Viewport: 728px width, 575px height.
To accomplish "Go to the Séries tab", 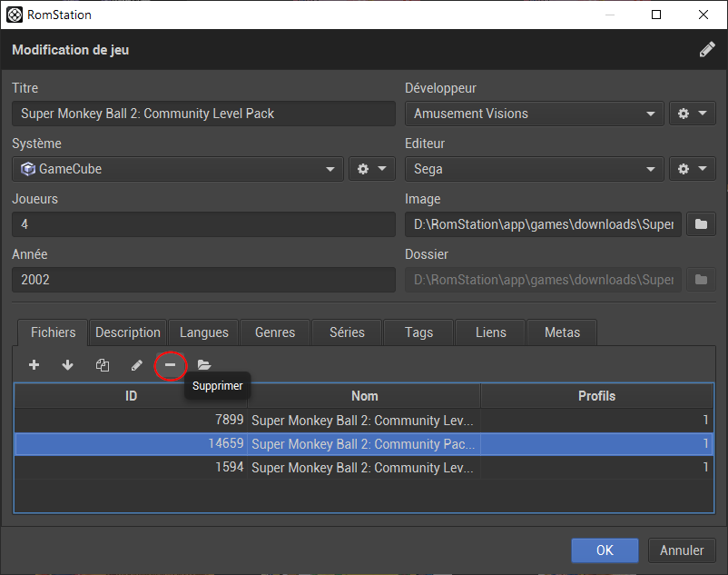I will (x=347, y=332).
